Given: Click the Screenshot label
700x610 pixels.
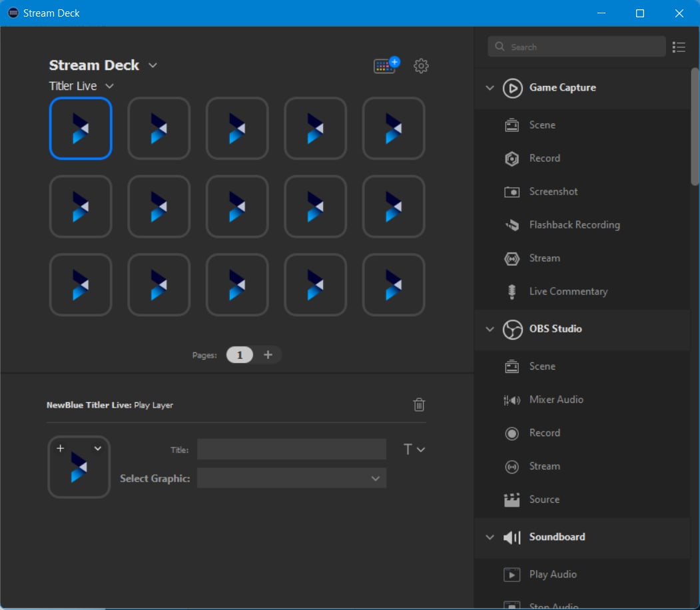Looking at the screenshot, I should pos(553,191).
